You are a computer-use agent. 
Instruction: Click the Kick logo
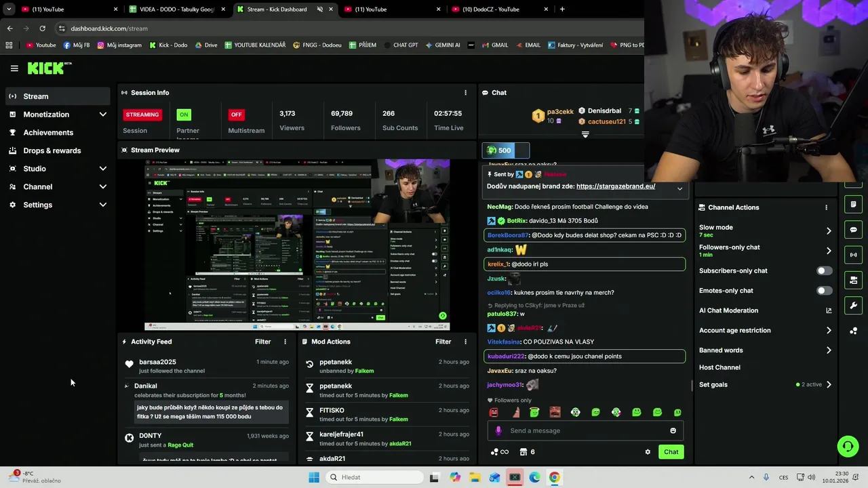[49, 68]
